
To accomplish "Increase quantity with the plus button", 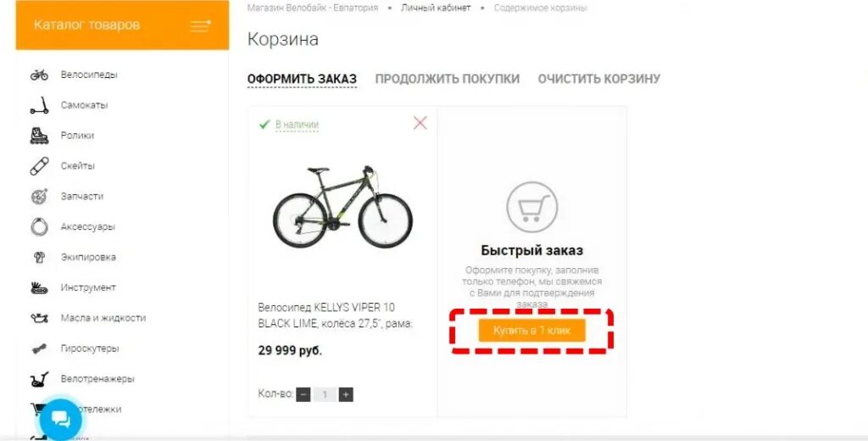I will [346, 394].
